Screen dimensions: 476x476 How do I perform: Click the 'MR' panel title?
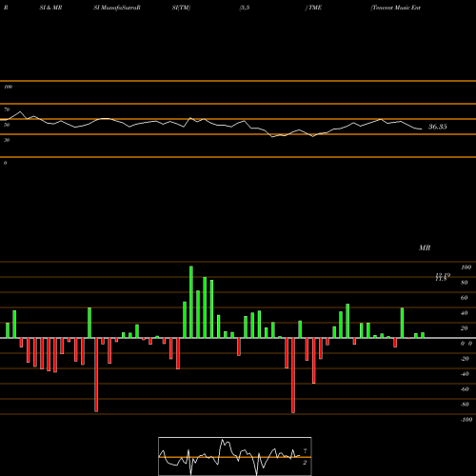click(425, 248)
